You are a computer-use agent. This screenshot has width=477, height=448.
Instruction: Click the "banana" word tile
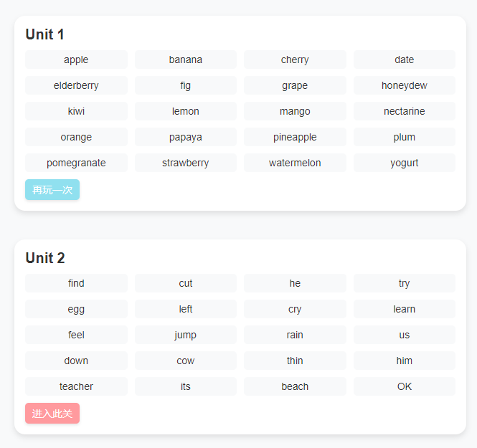(186, 59)
